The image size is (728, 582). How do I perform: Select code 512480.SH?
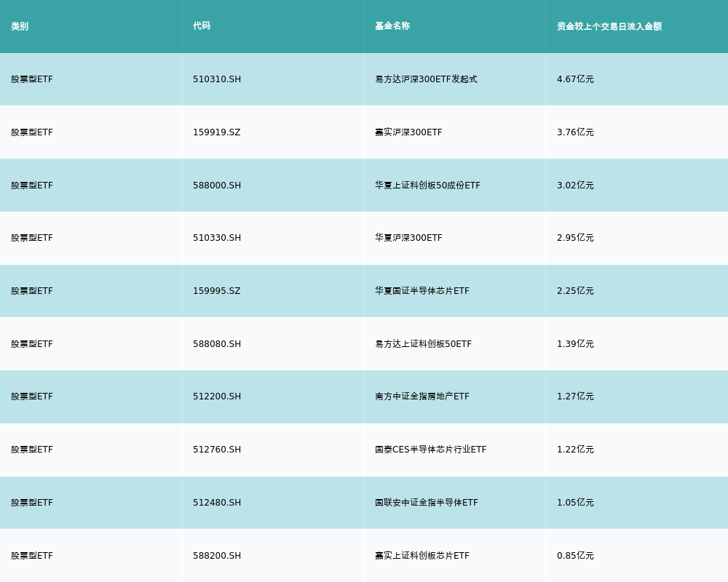217,503
